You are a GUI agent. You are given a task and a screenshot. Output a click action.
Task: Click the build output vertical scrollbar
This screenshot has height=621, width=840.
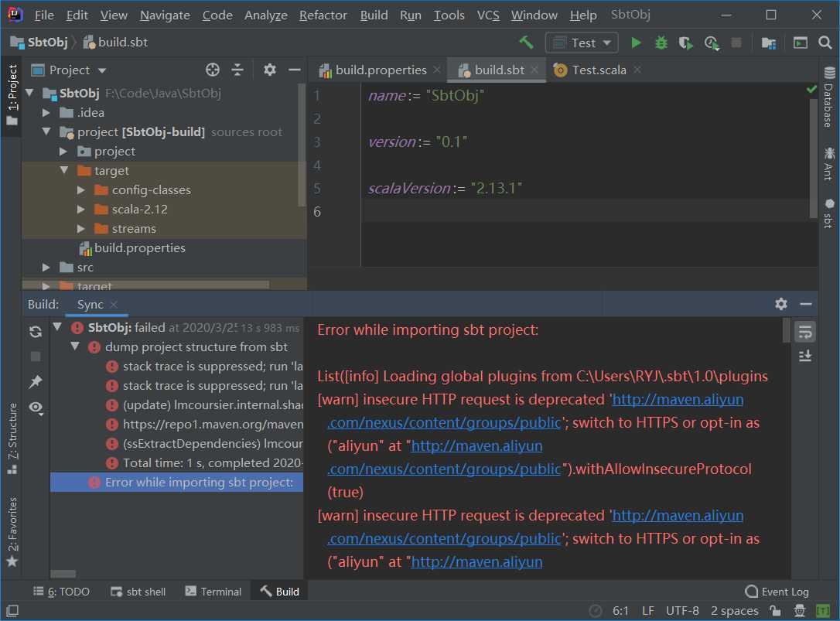coord(787,330)
